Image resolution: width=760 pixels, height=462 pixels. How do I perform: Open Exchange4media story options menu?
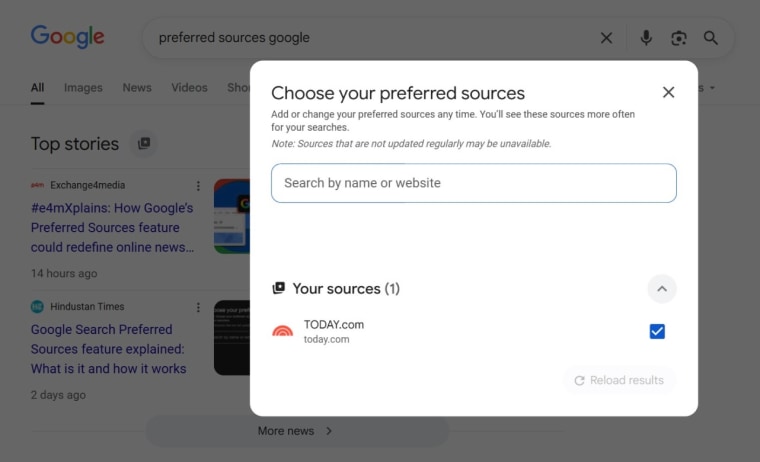(198, 186)
